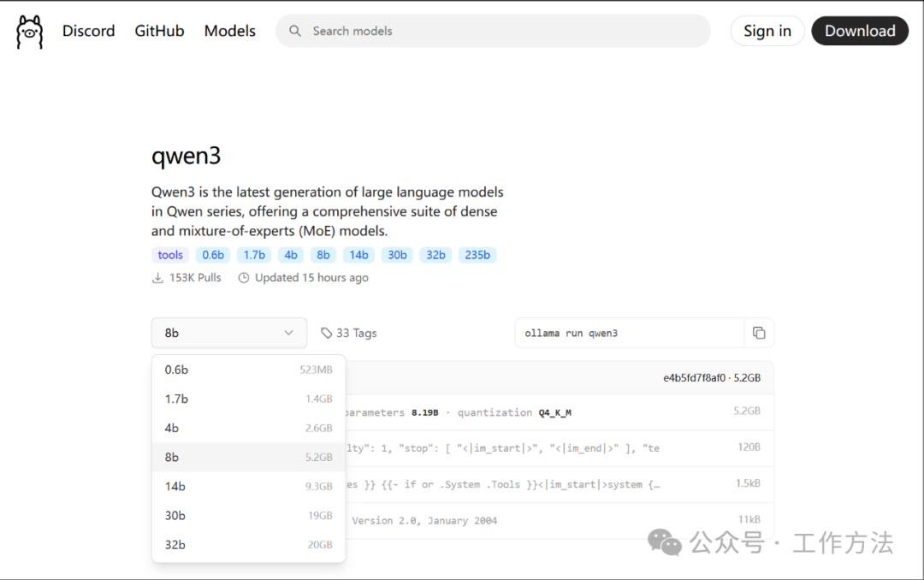Focus the Search models field
924x580 pixels.
click(x=493, y=32)
